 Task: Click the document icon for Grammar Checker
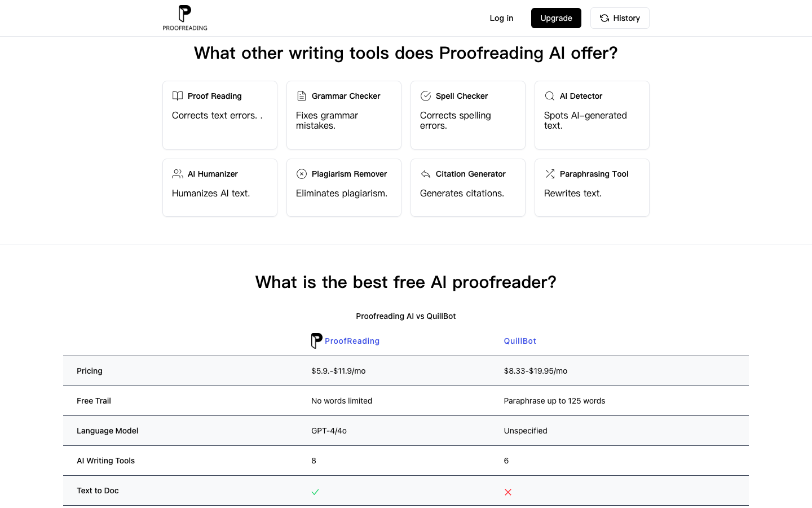pos(302,96)
